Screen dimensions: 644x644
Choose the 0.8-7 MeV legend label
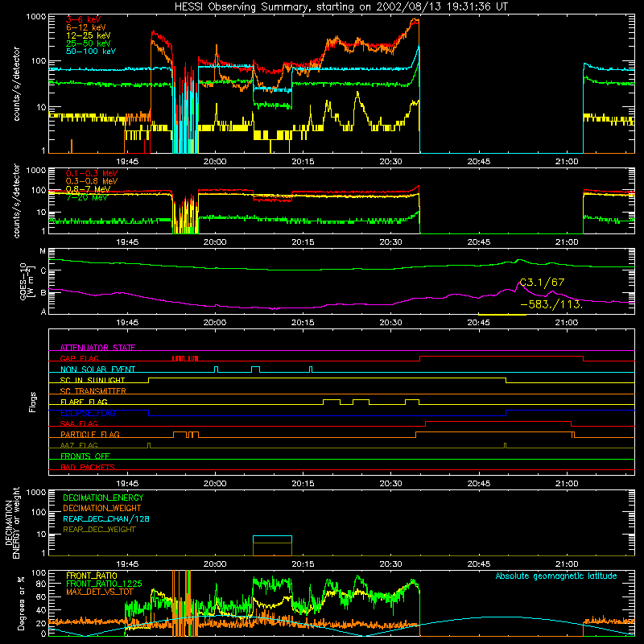point(88,189)
